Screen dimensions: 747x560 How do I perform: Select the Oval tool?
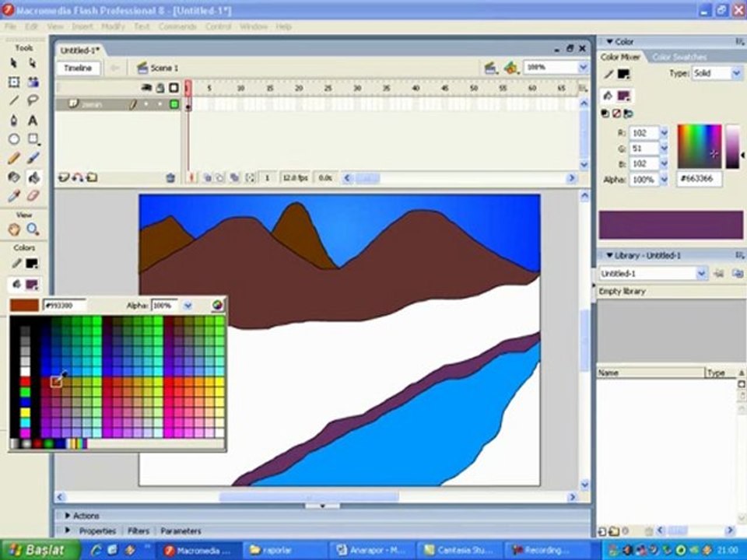click(x=14, y=139)
